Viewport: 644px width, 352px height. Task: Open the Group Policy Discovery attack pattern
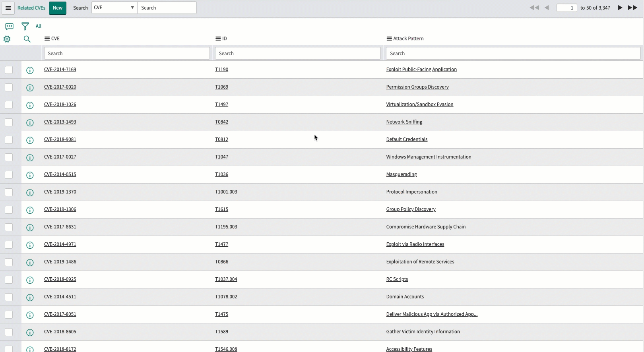coord(411,209)
